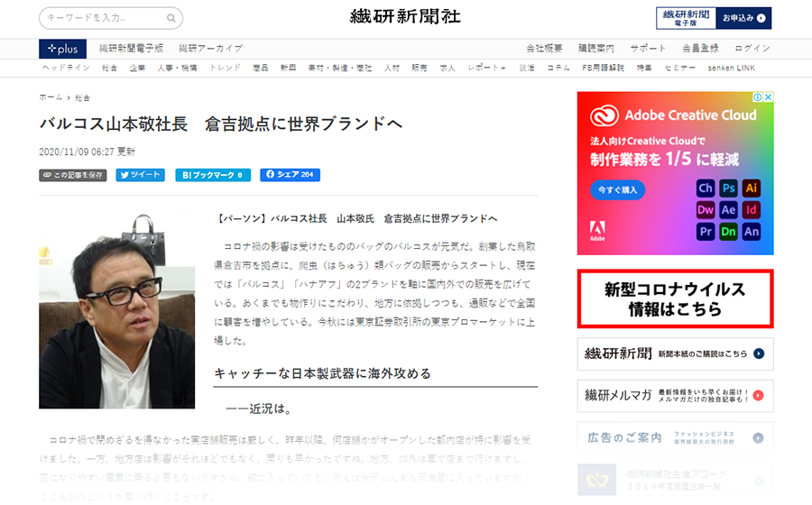812x505 pixels.
Task: Open 繊研新聞 新聞本紙のご購読 banner
Action: pos(675,353)
